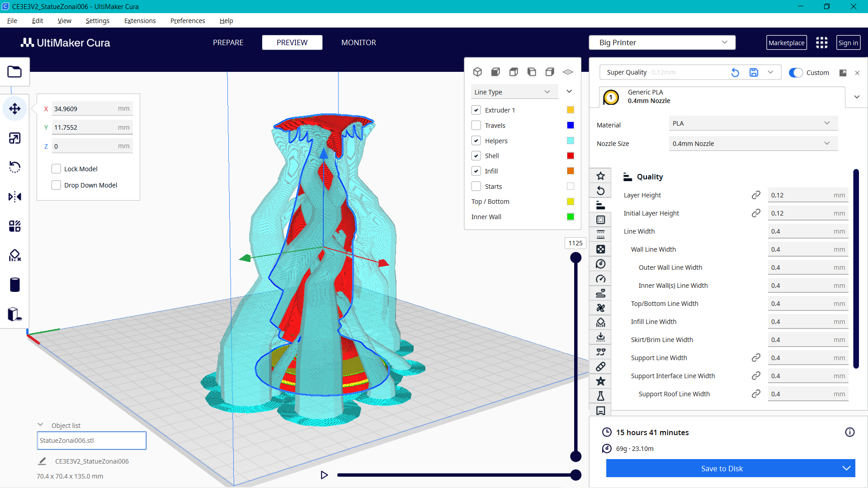Open the file open dialog icon
Viewport: 868px width, 488px height.
pos(15,71)
